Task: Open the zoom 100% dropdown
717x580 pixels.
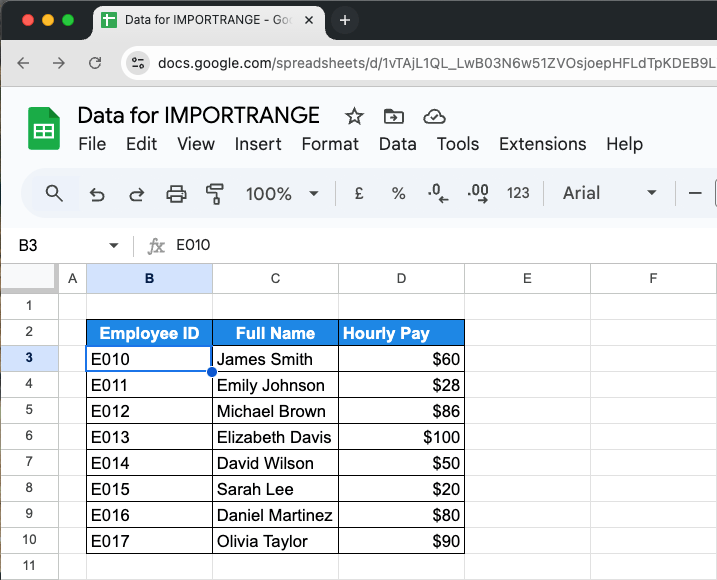Action: click(x=282, y=194)
